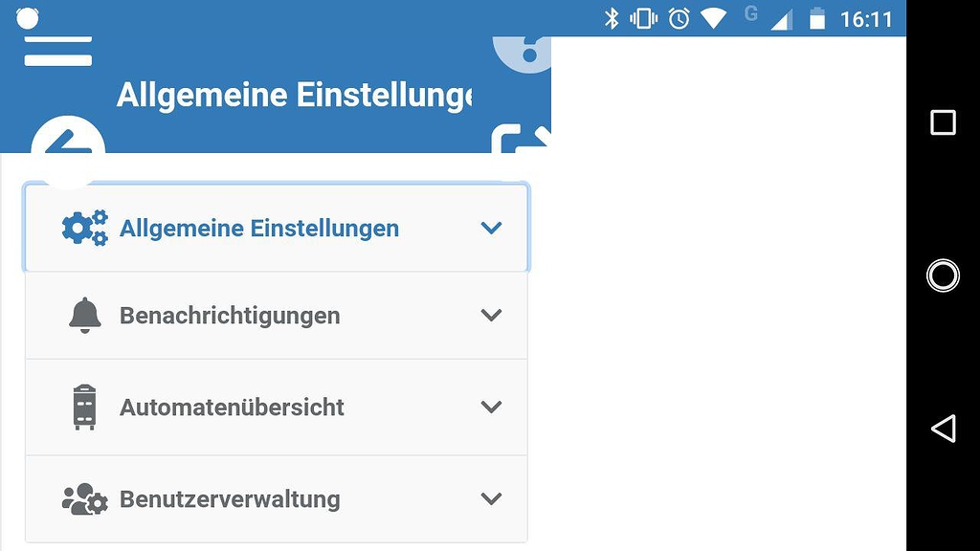The image size is (980, 551).
Task: Select the Allgemeine Einstellungen menu entry
Action: 277,228
